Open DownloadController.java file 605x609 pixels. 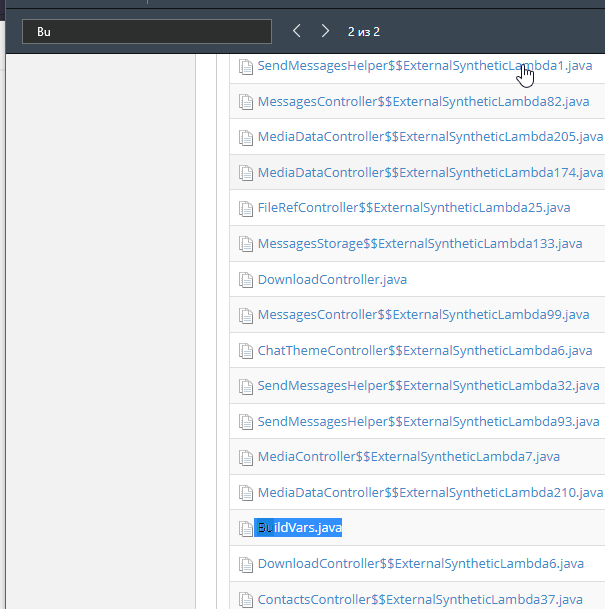click(332, 279)
